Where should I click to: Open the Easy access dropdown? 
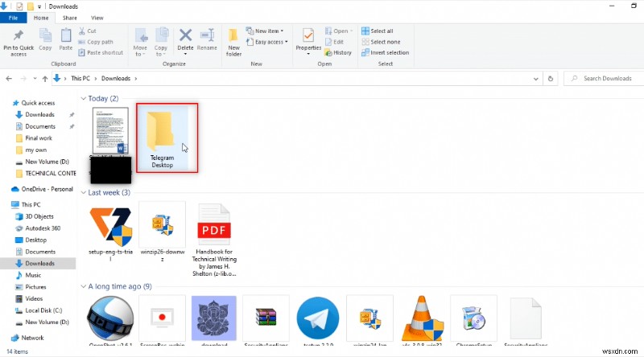coord(267,42)
